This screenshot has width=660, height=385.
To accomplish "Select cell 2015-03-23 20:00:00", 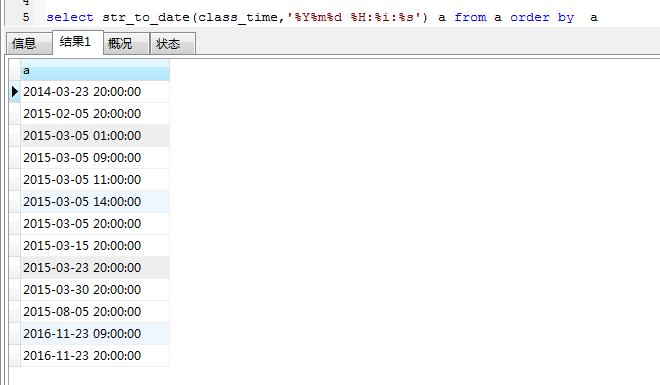I will 95,268.
